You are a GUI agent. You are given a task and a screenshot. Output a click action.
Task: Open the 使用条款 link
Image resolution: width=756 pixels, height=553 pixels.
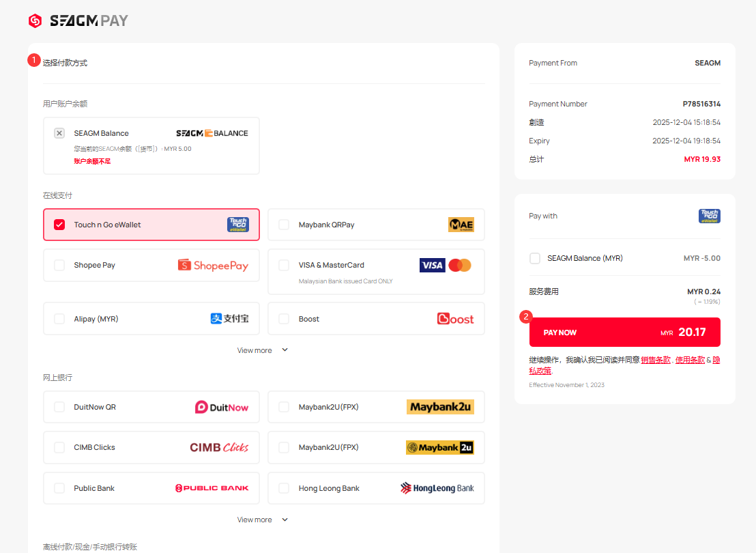pyautogui.click(x=690, y=360)
